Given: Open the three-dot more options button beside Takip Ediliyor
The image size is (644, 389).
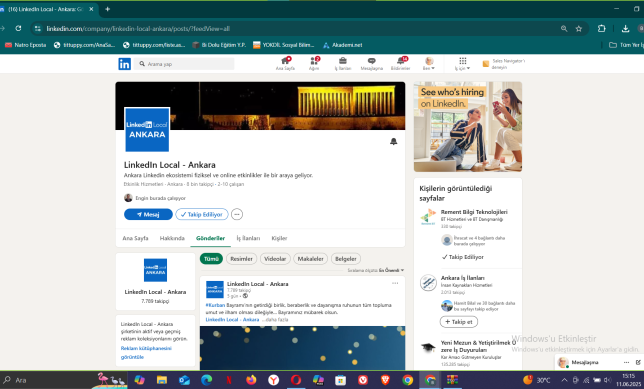Looking at the screenshot, I should (x=237, y=214).
